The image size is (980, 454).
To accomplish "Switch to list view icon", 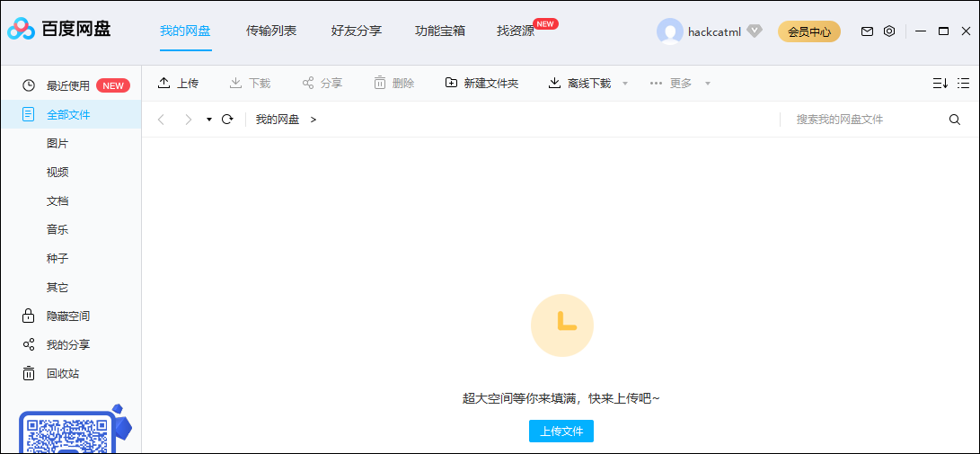I will point(963,84).
